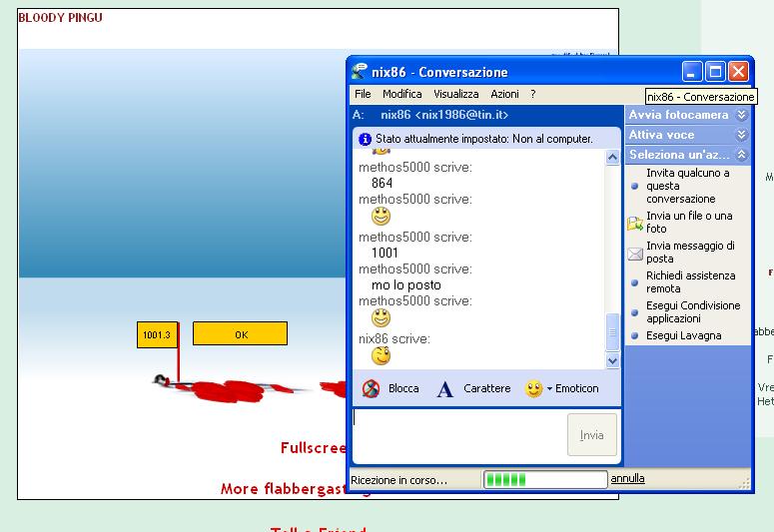This screenshot has width=774, height=532.
Task: Click the Messenger icon in title bar
Action: point(360,72)
